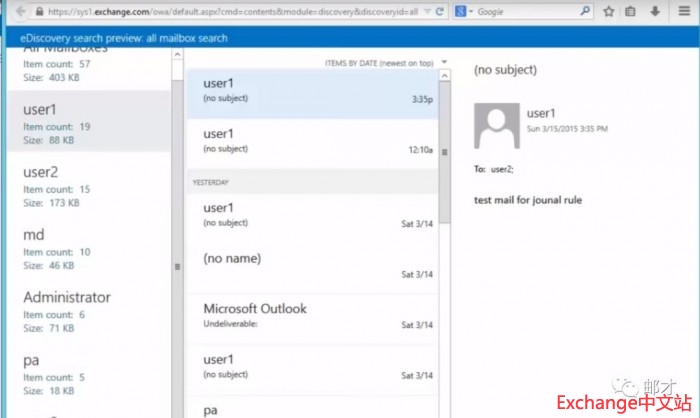This screenshot has height=418, width=700.
Task: Click the Google search engine icon
Action: (460, 11)
